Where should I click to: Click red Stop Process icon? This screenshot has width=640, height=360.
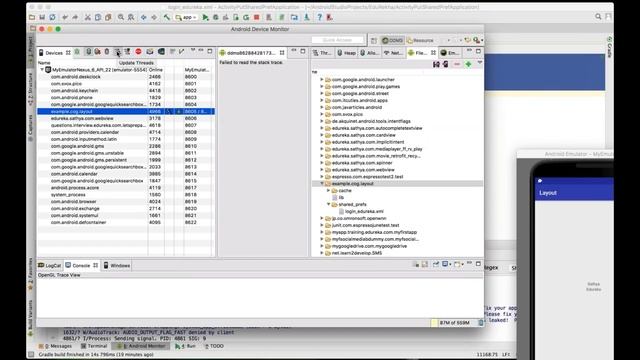(x=138, y=52)
